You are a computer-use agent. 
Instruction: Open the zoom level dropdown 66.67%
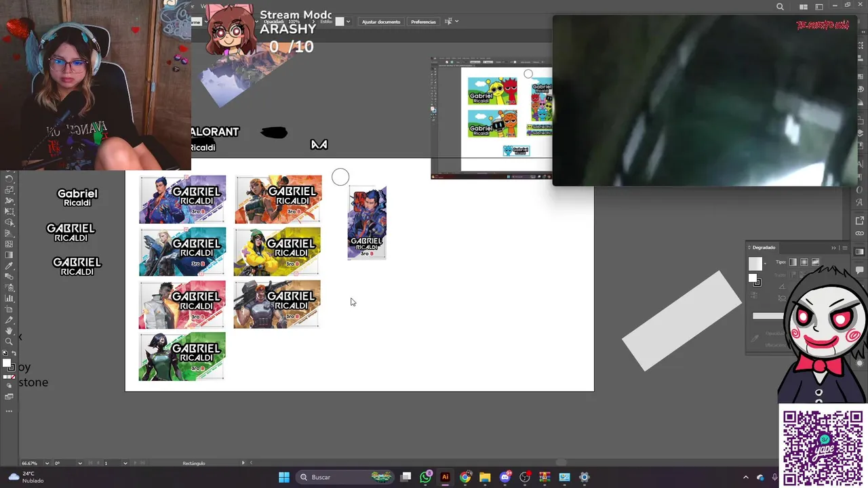click(47, 463)
